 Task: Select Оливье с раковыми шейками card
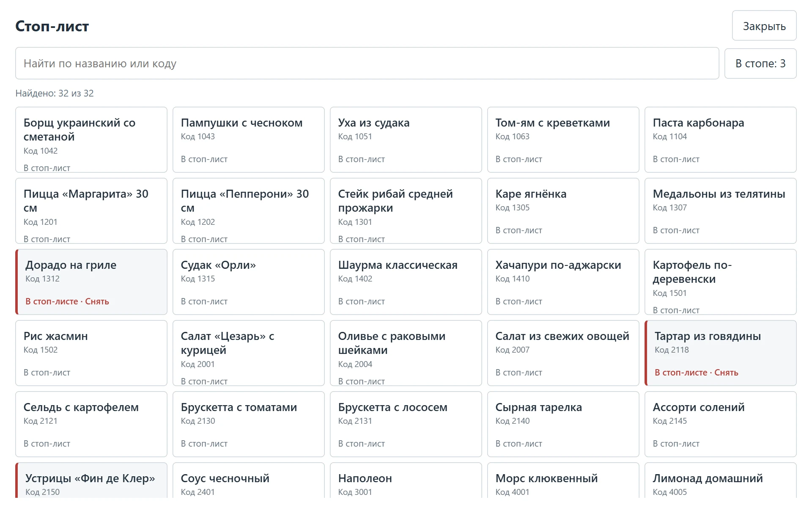click(406, 353)
